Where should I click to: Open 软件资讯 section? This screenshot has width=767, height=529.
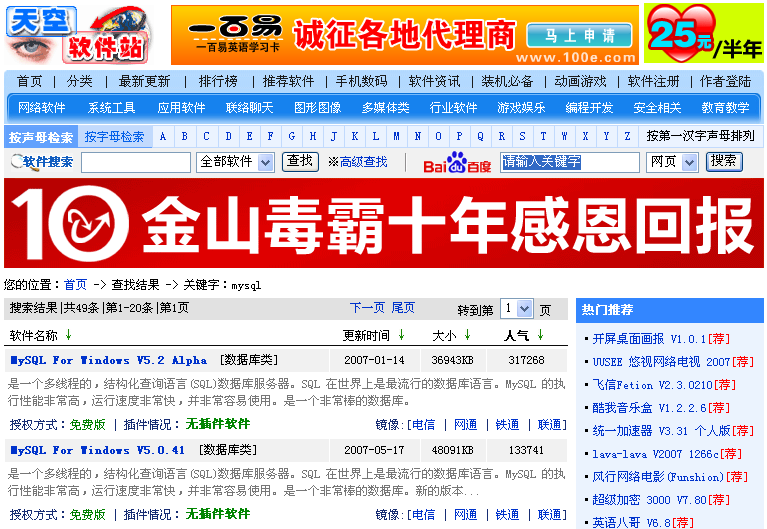click(434, 81)
